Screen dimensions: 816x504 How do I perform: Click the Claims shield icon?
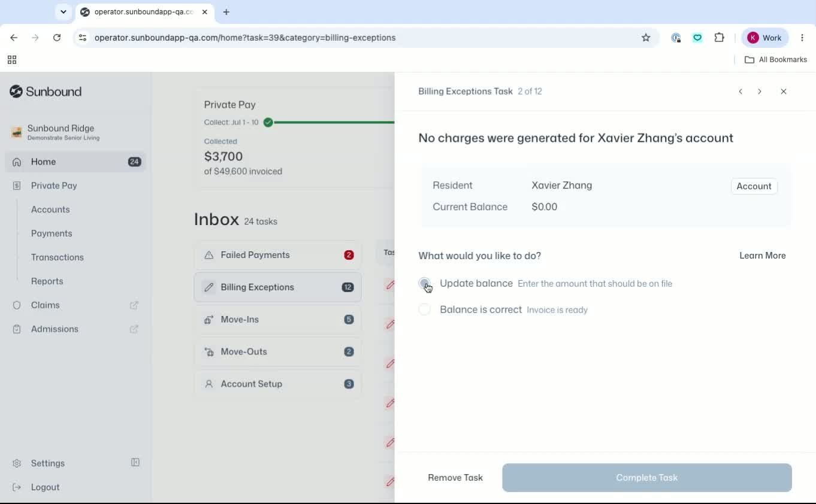click(x=17, y=305)
